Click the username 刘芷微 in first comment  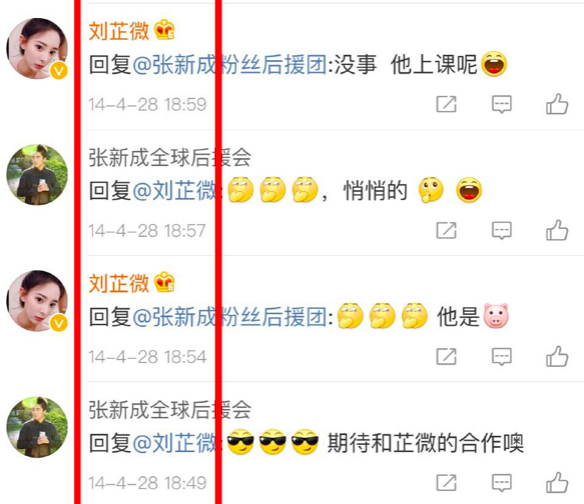[119, 31]
